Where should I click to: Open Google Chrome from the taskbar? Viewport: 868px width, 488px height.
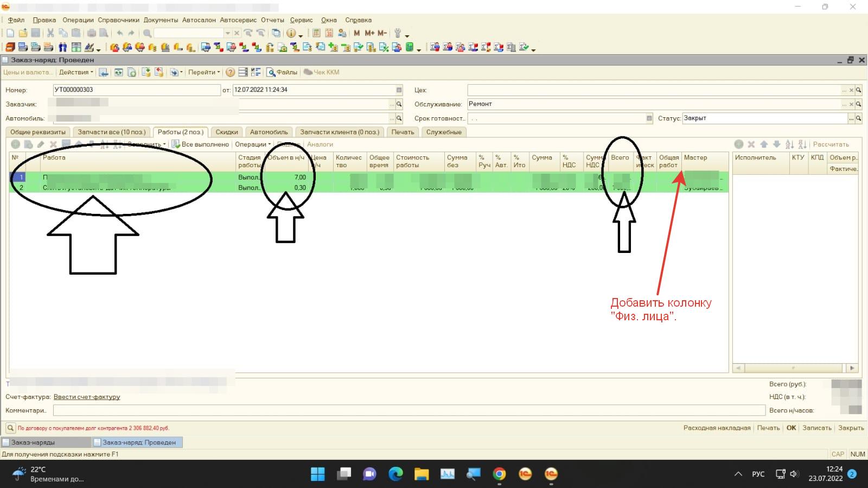pyautogui.click(x=499, y=474)
